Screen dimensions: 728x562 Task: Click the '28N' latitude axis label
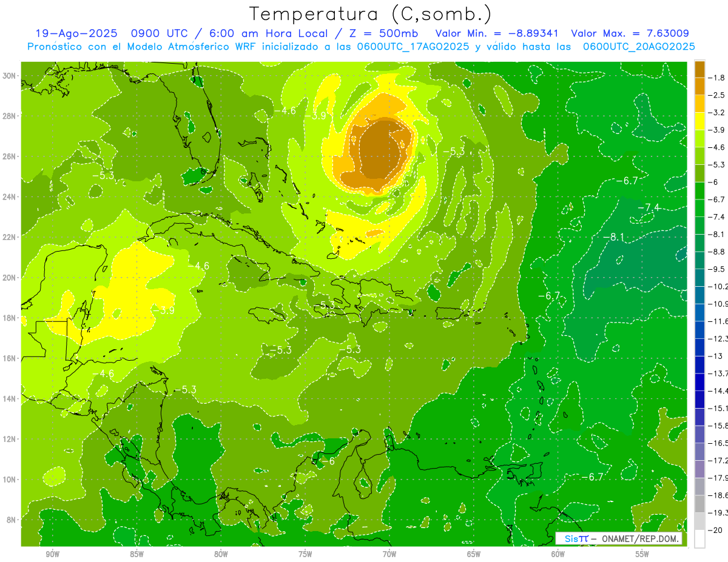coord(10,116)
